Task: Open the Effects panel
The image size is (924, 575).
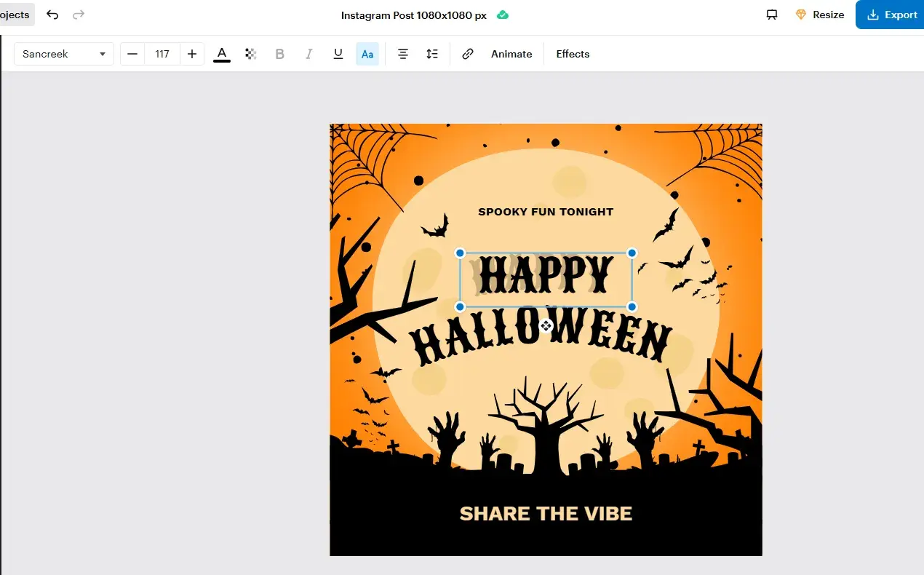Action: 572,53
